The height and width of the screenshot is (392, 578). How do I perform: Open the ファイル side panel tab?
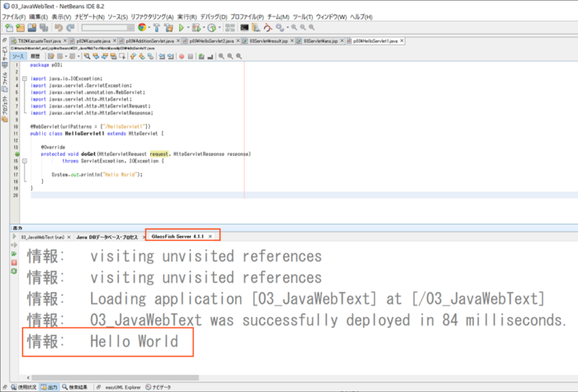[x=4, y=82]
